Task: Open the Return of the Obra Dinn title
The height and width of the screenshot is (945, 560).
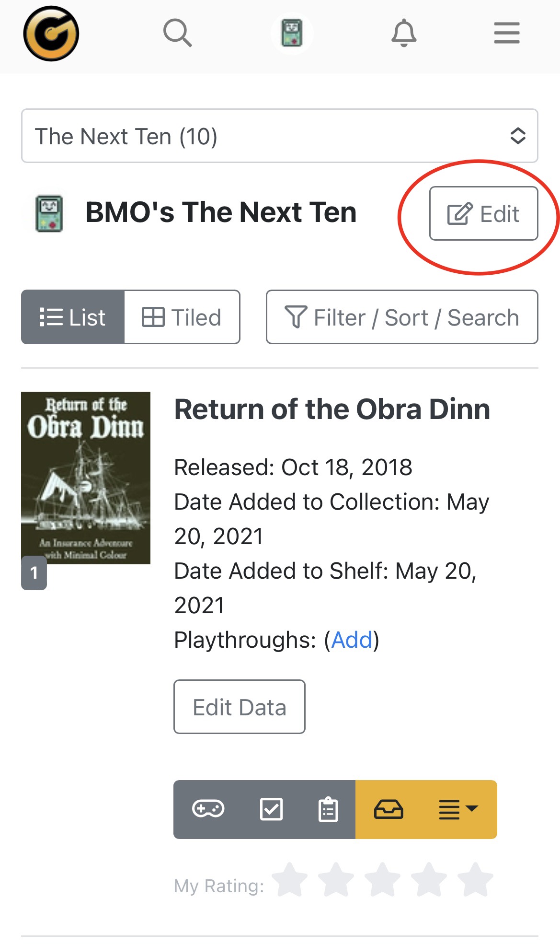Action: point(332,409)
